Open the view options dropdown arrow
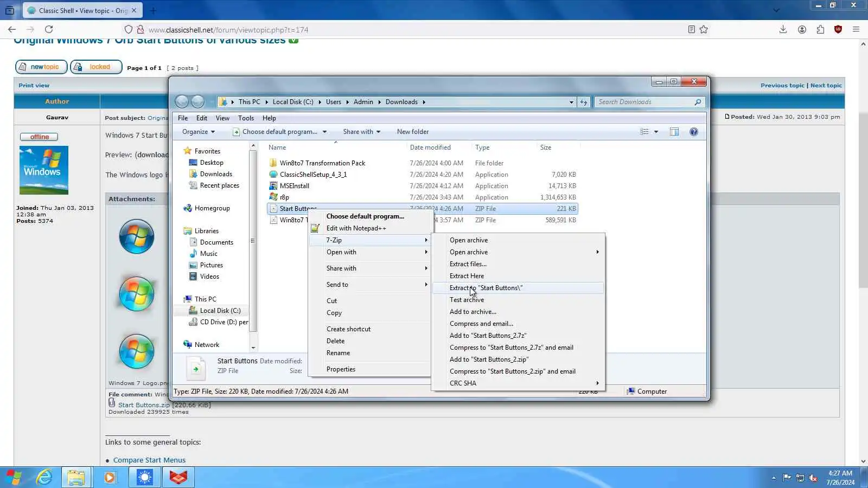Viewport: 868px width, 488px height. 656,132
